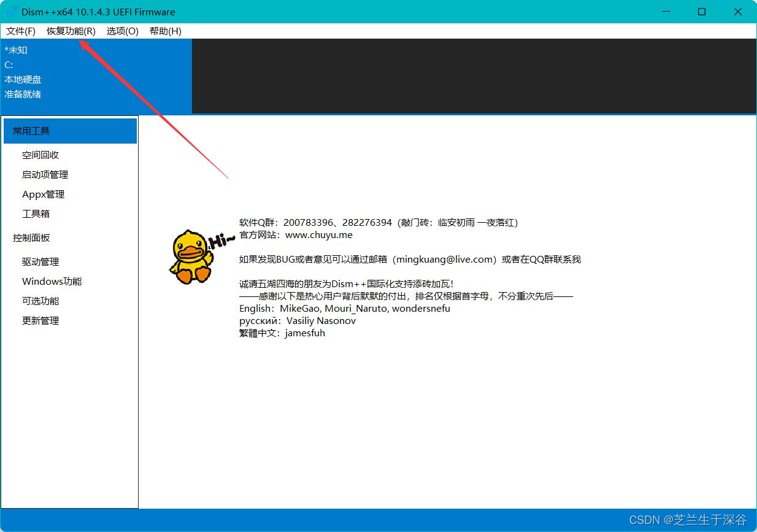The height and width of the screenshot is (532, 757).
Task: Click the yellow duck mascot image
Action: [x=191, y=256]
